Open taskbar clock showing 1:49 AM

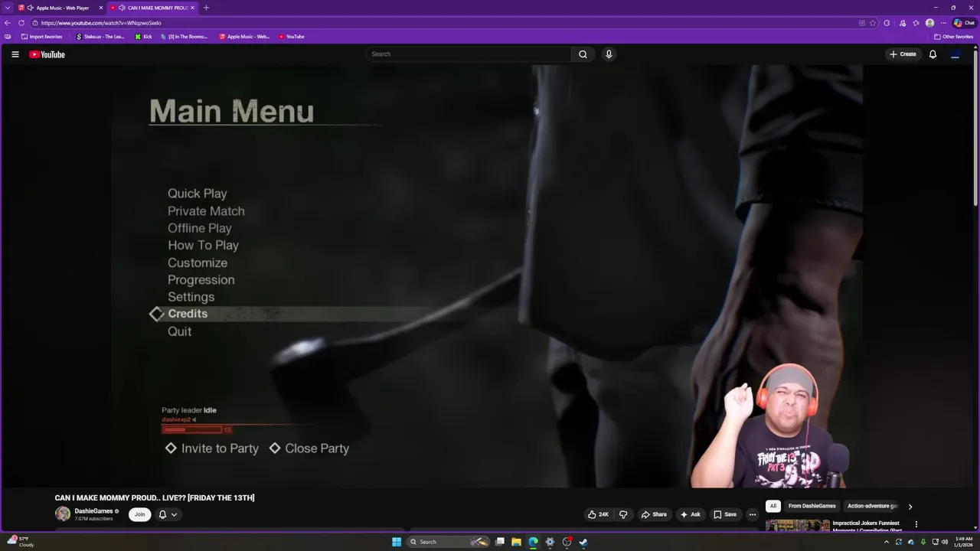[963, 542]
